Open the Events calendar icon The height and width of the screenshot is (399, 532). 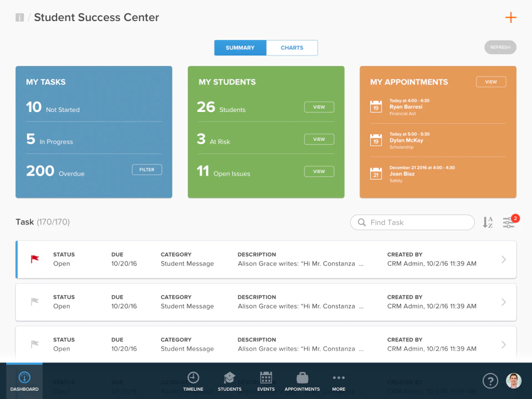(x=266, y=377)
